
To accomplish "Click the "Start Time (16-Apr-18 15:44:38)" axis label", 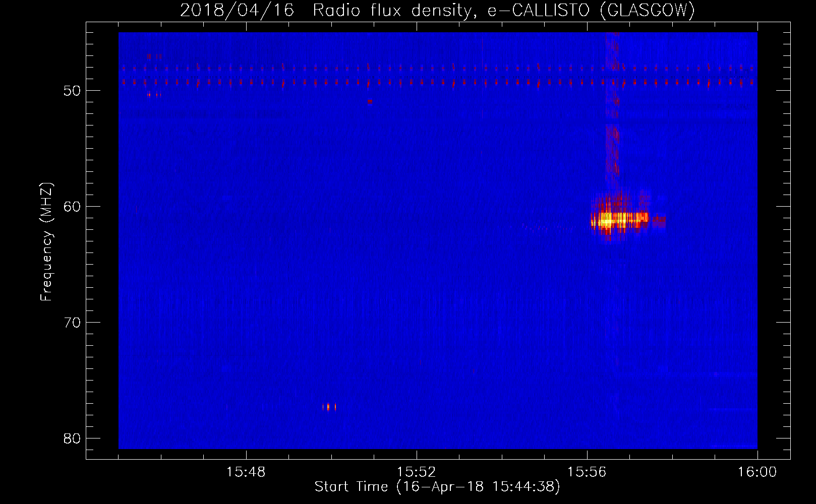I will 437,487.
